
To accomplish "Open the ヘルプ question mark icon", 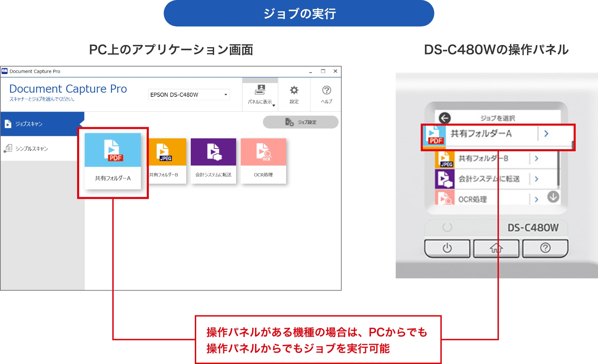I will 326,94.
